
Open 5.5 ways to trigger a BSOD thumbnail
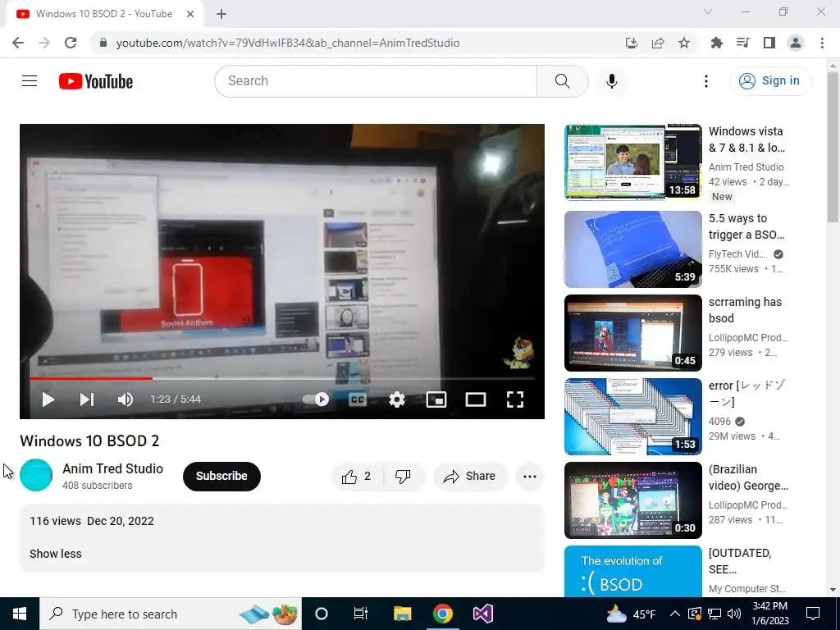click(632, 249)
